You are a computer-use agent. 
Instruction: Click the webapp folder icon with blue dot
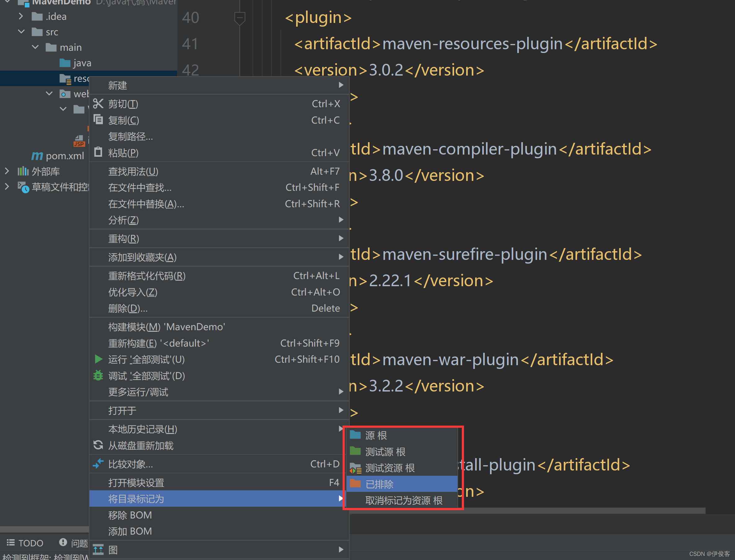[x=65, y=94]
